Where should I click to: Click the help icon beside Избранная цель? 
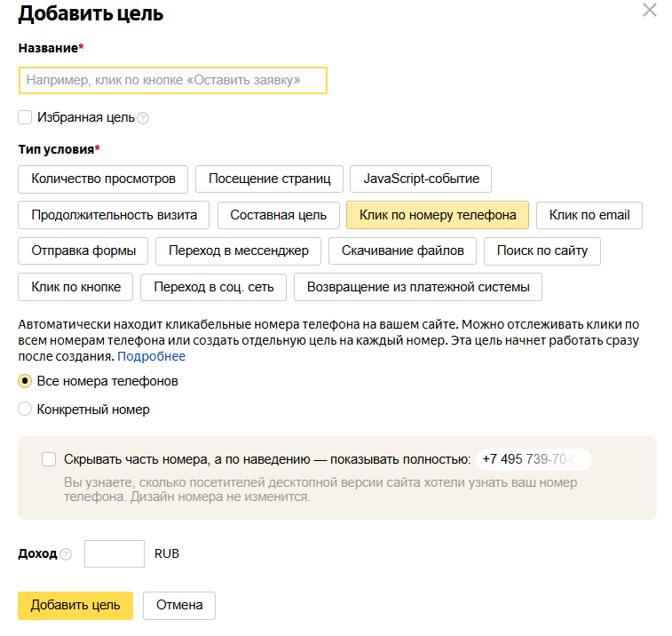click(143, 118)
